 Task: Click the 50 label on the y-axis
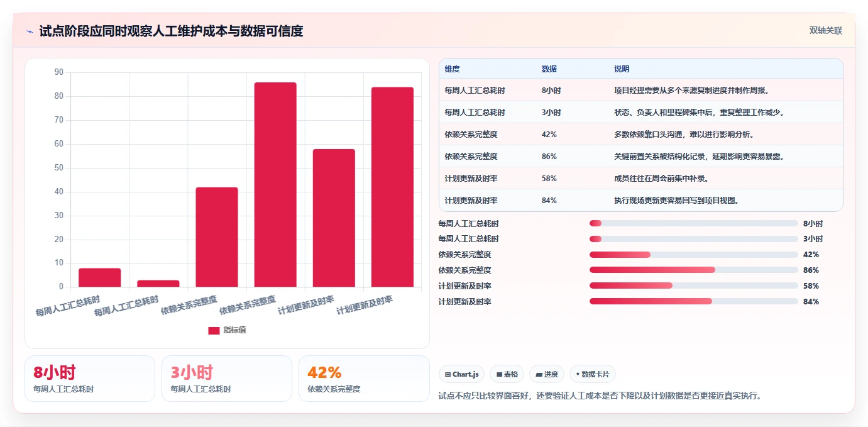click(x=59, y=168)
